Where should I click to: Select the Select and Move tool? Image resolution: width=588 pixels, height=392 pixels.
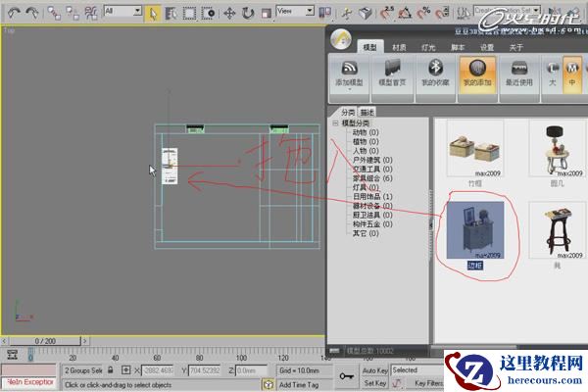coord(229,14)
